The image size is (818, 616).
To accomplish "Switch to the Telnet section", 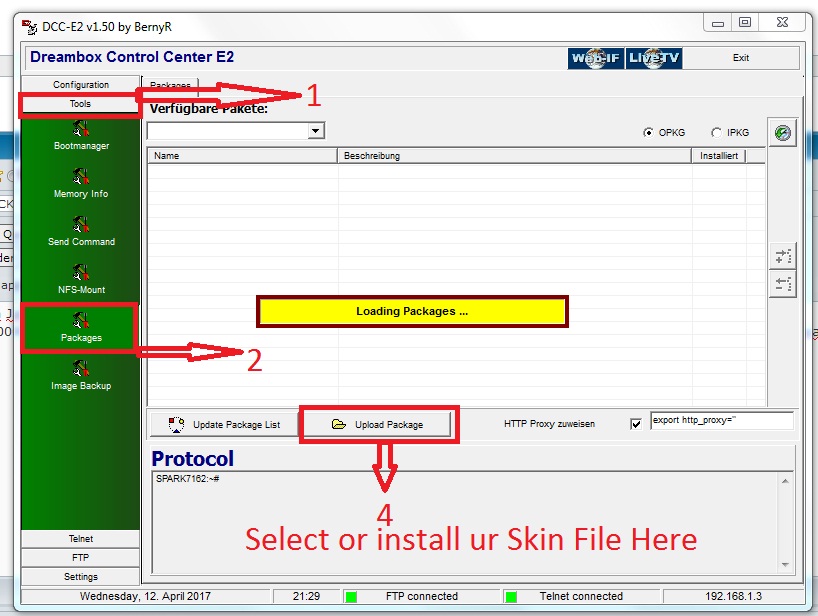I will click(81, 539).
